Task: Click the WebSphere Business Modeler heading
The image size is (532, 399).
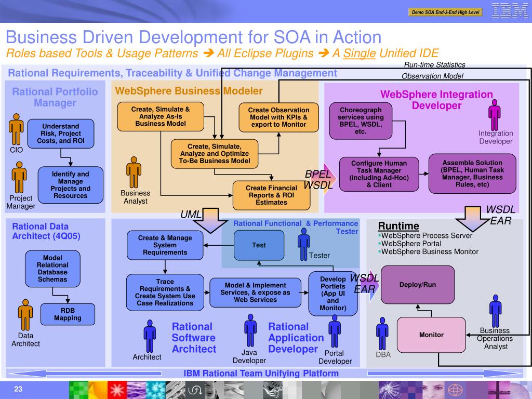Action: click(x=189, y=91)
